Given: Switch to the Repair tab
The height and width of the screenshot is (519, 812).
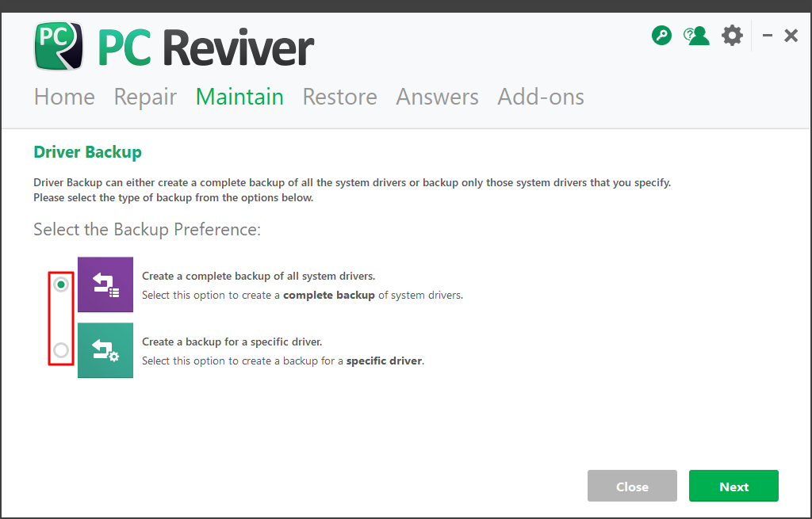Looking at the screenshot, I should coord(145,97).
